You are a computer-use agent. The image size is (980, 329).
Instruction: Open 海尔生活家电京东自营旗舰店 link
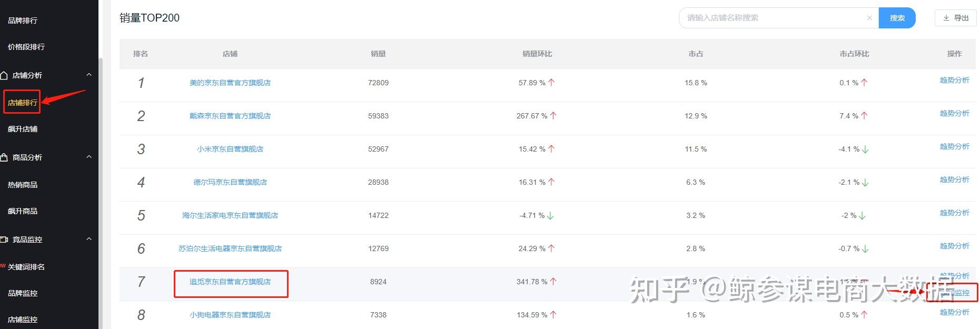click(x=230, y=215)
